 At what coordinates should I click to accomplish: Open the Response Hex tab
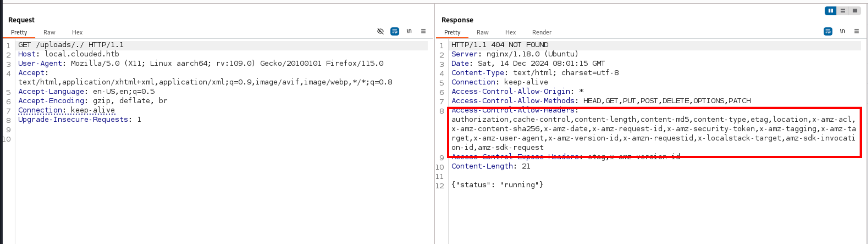[510, 32]
